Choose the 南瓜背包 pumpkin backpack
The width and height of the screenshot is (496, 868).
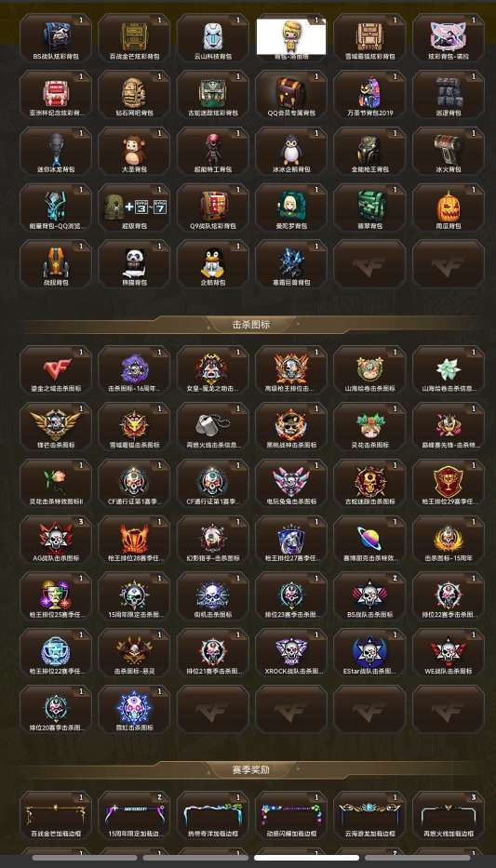[449, 207]
